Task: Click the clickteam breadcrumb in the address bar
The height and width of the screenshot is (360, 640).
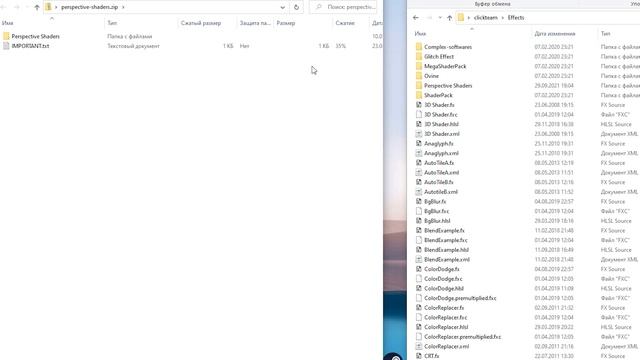Action: [486, 18]
